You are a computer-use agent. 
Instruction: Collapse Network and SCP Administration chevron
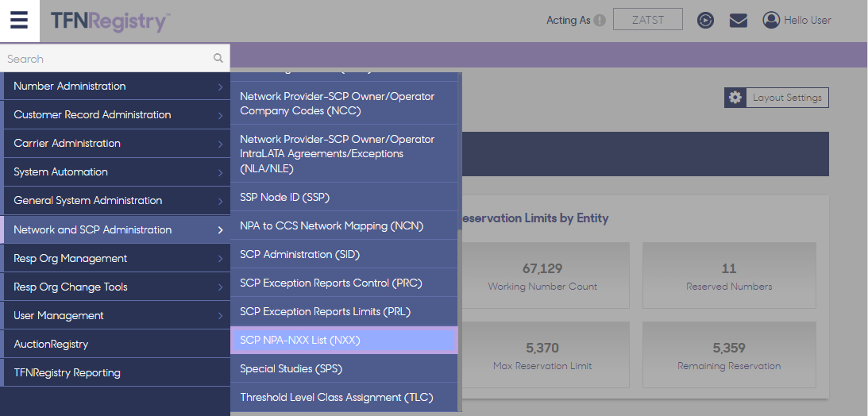click(x=220, y=230)
